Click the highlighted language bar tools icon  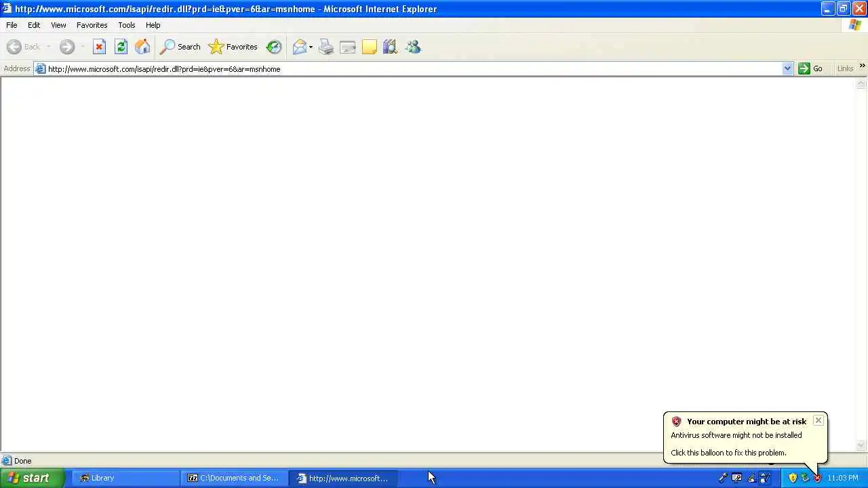[764, 478]
